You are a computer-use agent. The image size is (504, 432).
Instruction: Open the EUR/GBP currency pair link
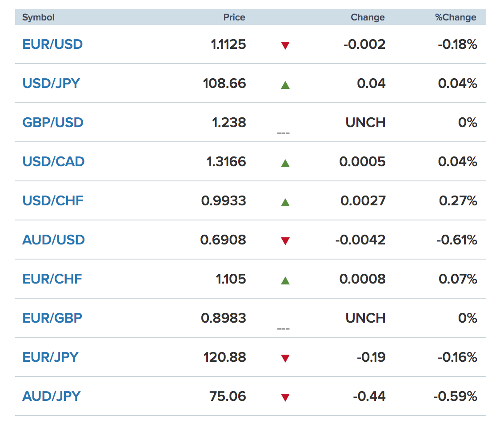52,318
